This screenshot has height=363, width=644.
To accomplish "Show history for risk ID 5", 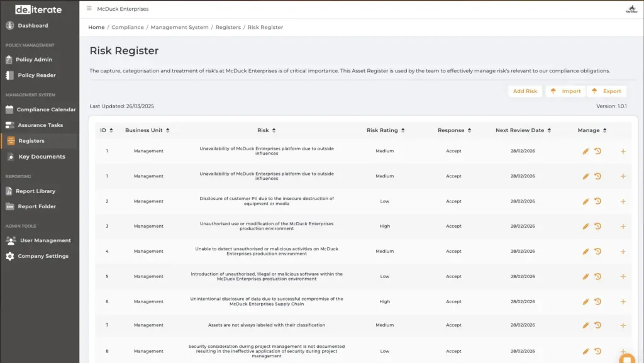I will (598, 276).
